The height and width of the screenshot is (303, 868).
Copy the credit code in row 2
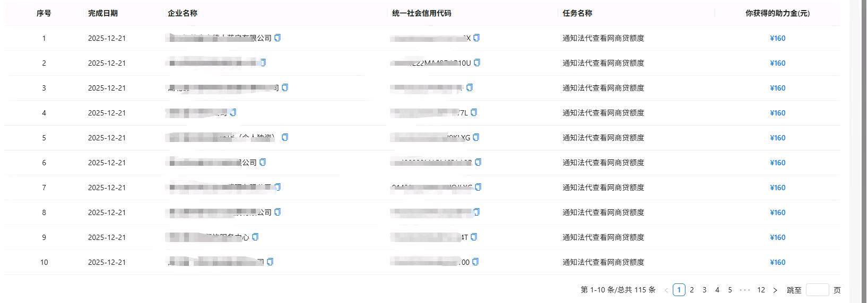(477, 63)
